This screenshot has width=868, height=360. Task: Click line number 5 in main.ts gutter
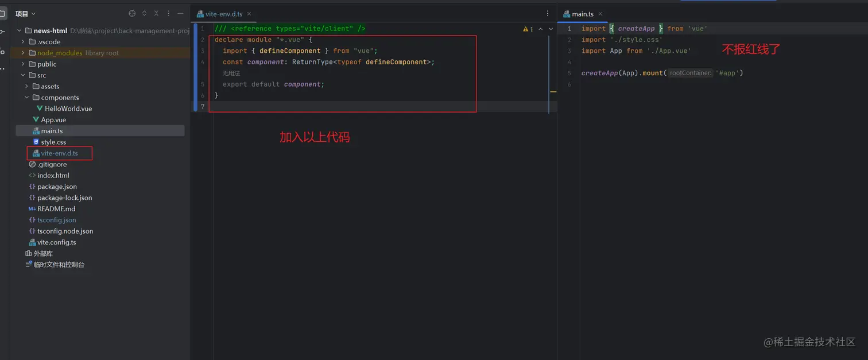[x=569, y=73]
